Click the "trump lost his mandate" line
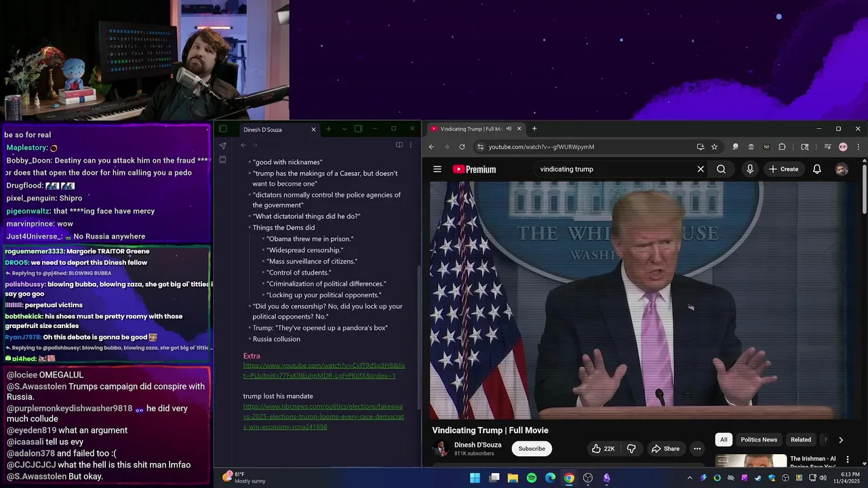868x488 pixels. click(278, 396)
